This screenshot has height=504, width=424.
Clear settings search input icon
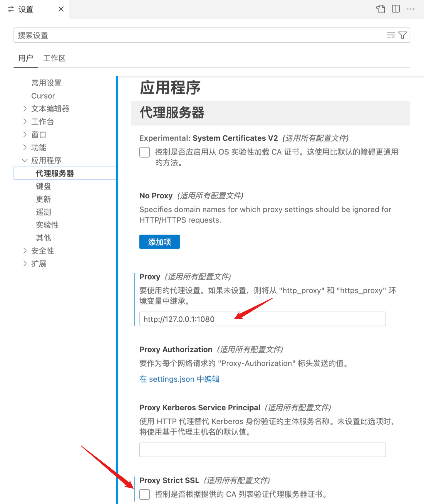click(x=391, y=36)
